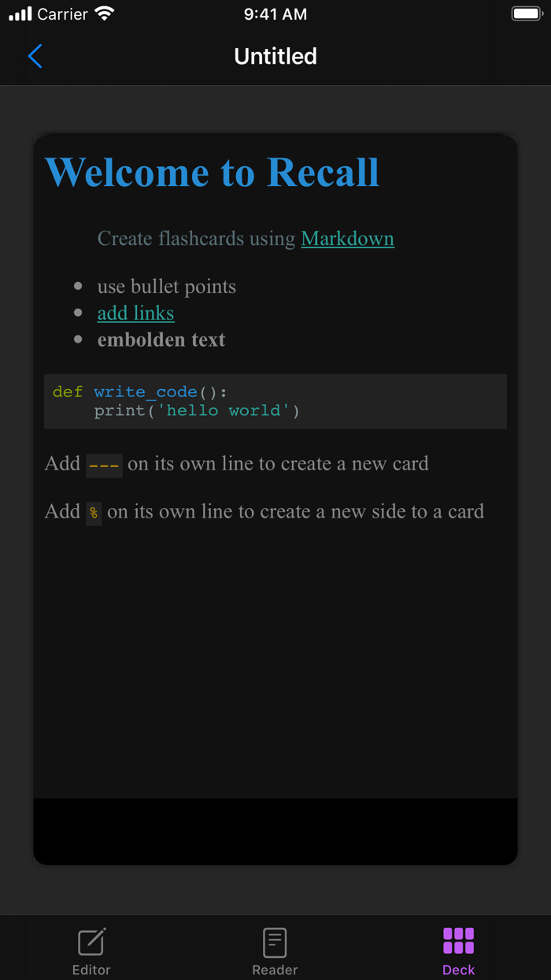Tap the 'use bullet points' item

[166, 287]
